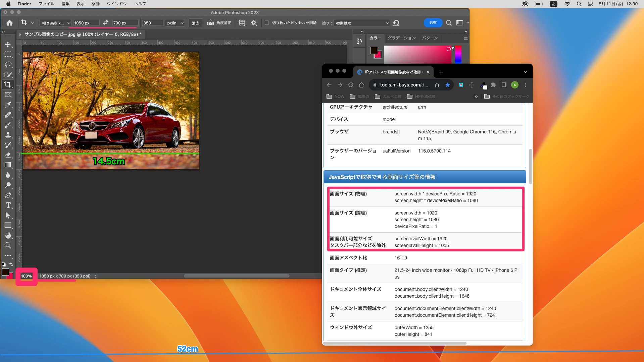Open workspace layout switcher dropdown
The width and height of the screenshot is (644, 362).
[462, 23]
